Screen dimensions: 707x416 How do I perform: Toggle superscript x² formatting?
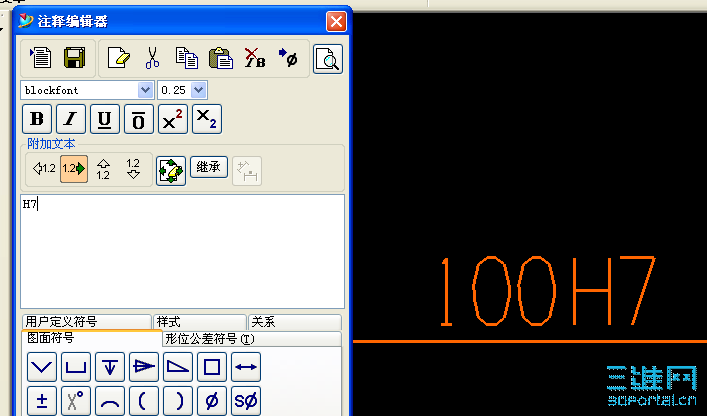[x=173, y=119]
